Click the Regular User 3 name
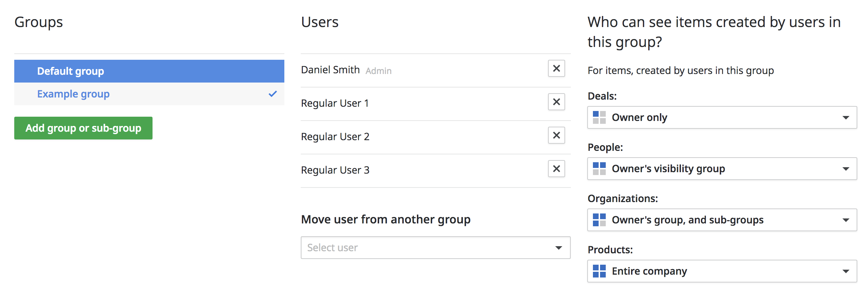Viewport: 868px width, 296px height. pyautogui.click(x=335, y=170)
